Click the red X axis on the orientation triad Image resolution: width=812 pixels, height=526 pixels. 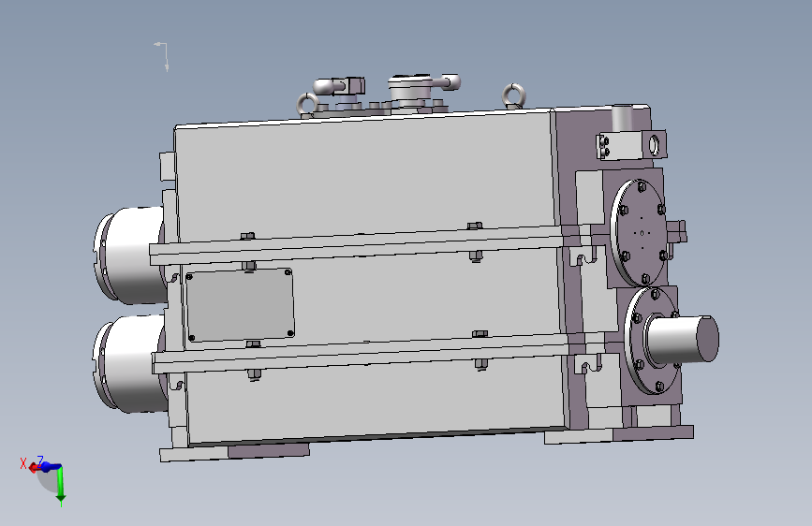[34, 468]
